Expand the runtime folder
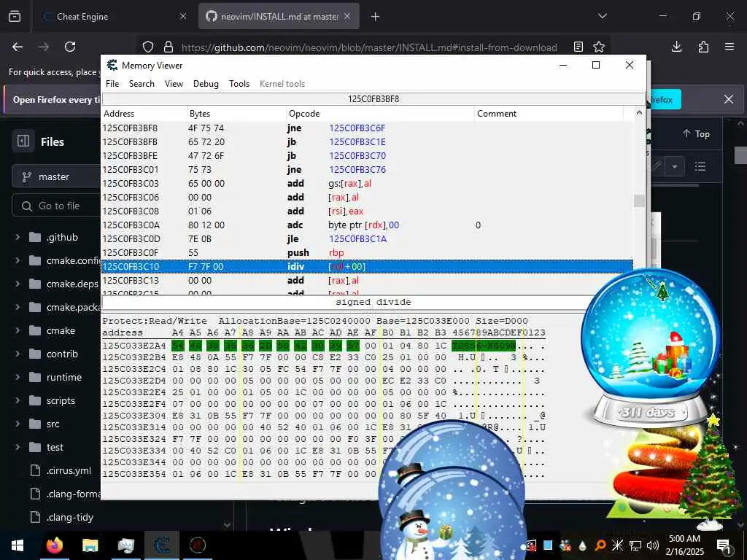The width and height of the screenshot is (747, 560). click(18, 377)
